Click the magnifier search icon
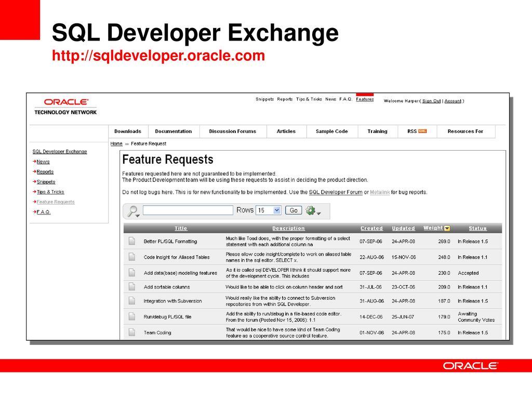This screenshot has width=532, height=399. pos(131,211)
